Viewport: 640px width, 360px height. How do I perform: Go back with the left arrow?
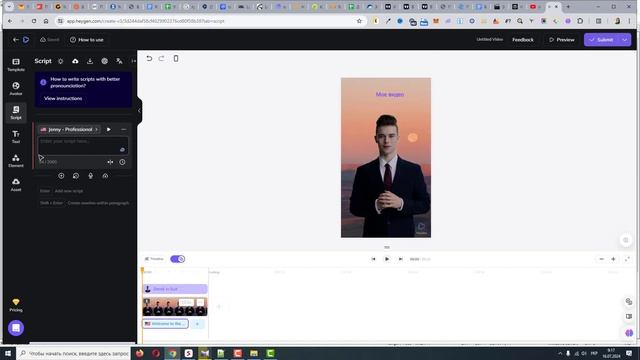pyautogui.click(x=16, y=40)
